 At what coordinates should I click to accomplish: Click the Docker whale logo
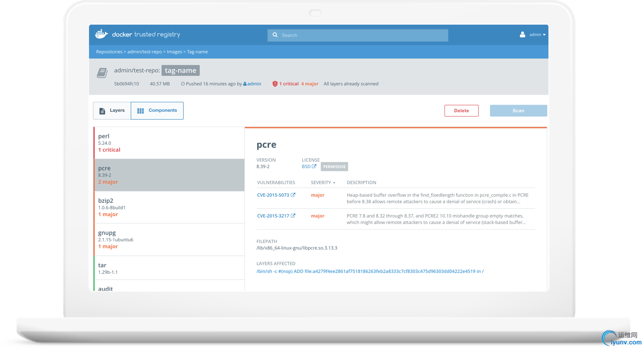(101, 34)
